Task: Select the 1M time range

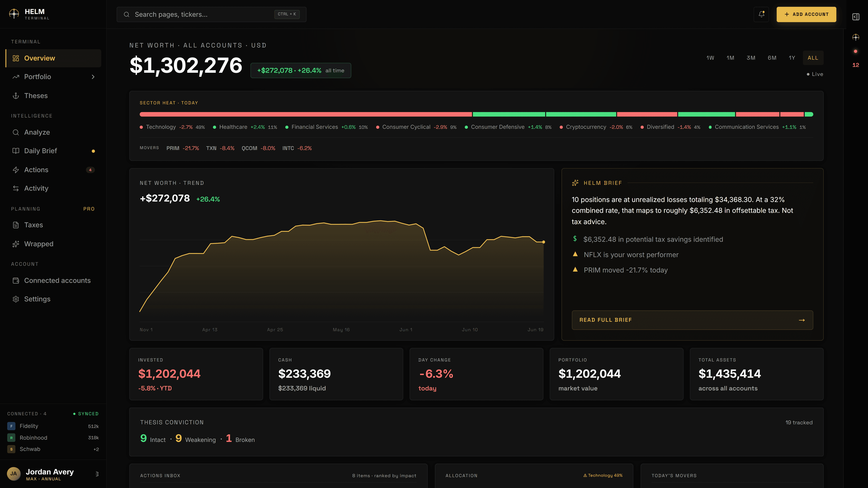Action: coord(730,58)
